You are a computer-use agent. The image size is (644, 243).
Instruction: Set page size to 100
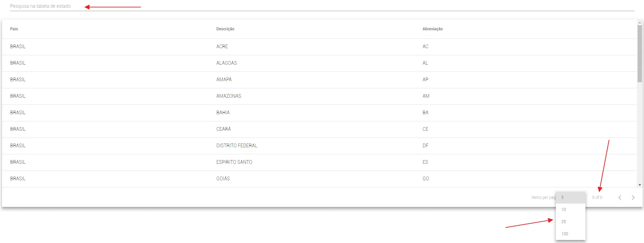tap(570, 234)
